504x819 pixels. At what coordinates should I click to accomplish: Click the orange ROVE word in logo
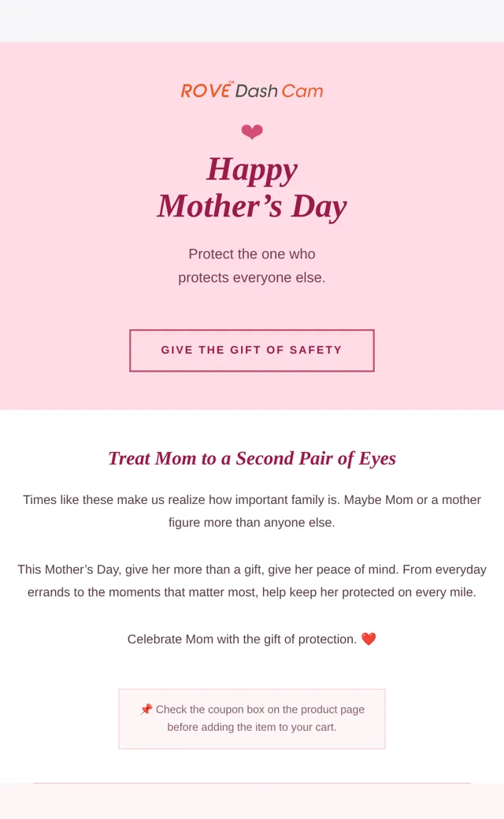click(x=206, y=91)
